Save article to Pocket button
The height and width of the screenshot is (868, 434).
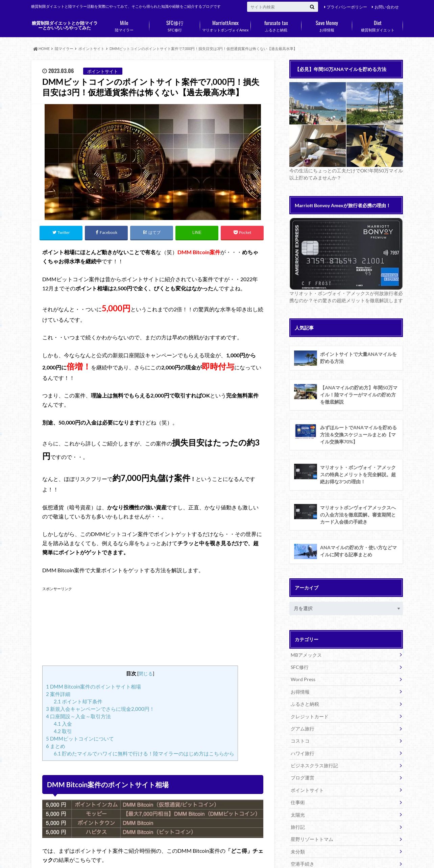tap(242, 233)
